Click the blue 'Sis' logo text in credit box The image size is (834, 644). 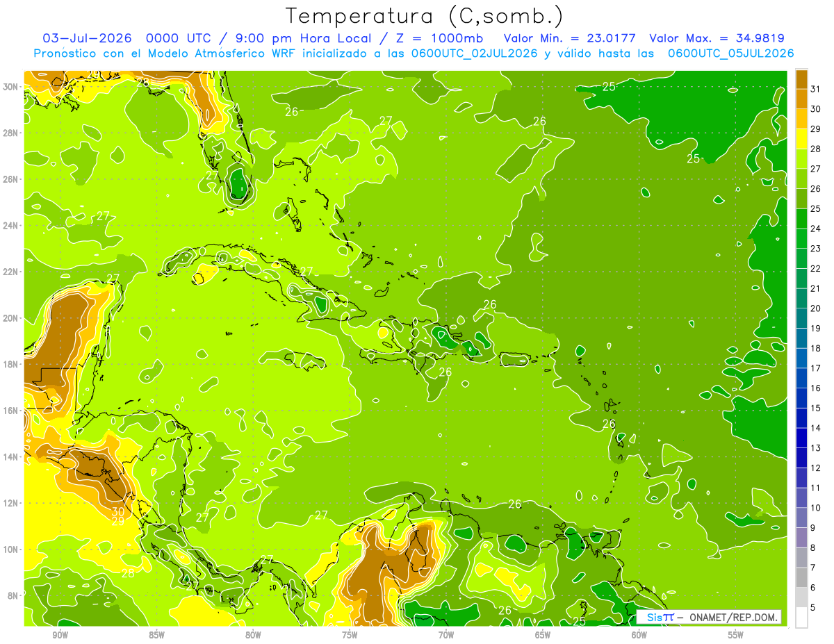pos(654,617)
